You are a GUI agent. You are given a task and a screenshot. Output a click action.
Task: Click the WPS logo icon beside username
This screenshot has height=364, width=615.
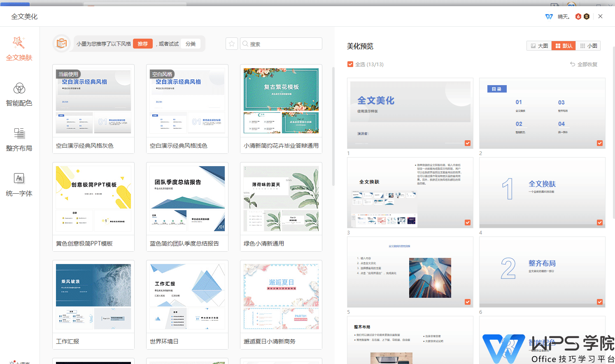549,16
